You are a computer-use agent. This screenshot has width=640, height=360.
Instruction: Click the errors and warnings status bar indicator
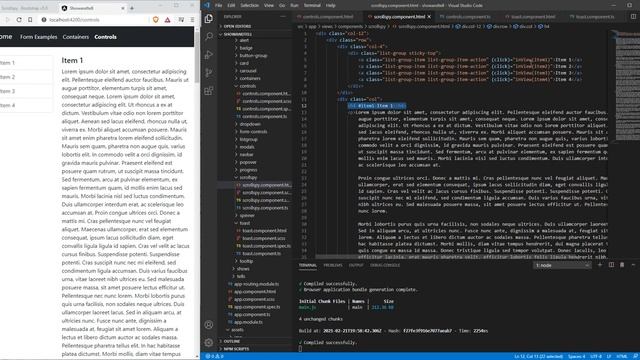215,356
